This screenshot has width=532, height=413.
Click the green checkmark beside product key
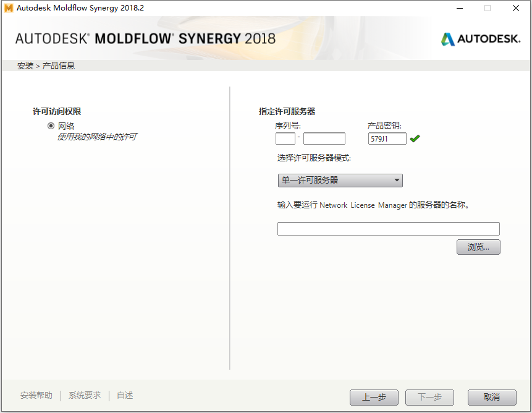pos(415,138)
